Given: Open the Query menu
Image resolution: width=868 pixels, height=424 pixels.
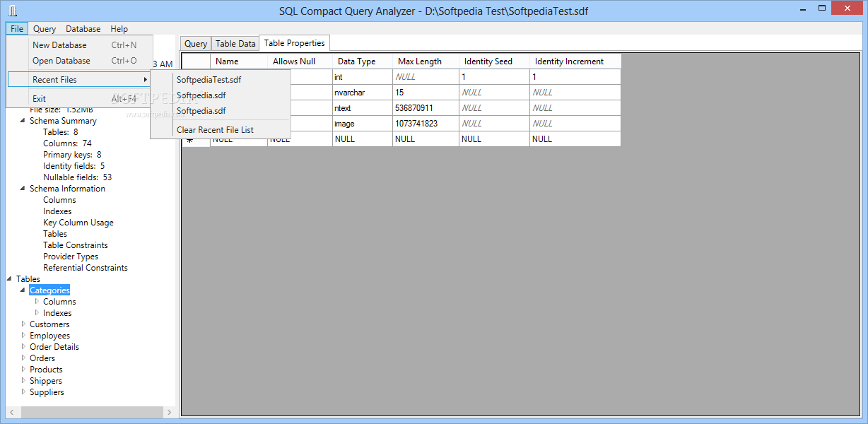Looking at the screenshot, I should 45,29.
